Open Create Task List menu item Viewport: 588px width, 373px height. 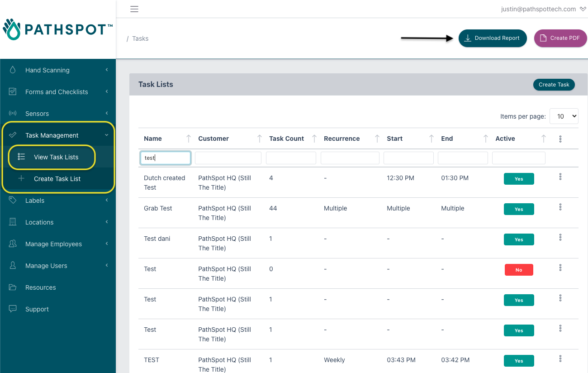coord(57,178)
